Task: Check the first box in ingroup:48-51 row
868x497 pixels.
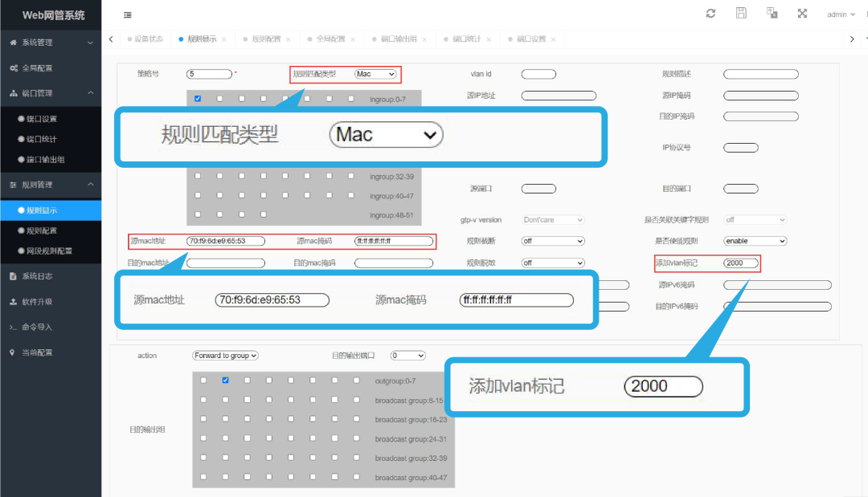Action: [198, 214]
